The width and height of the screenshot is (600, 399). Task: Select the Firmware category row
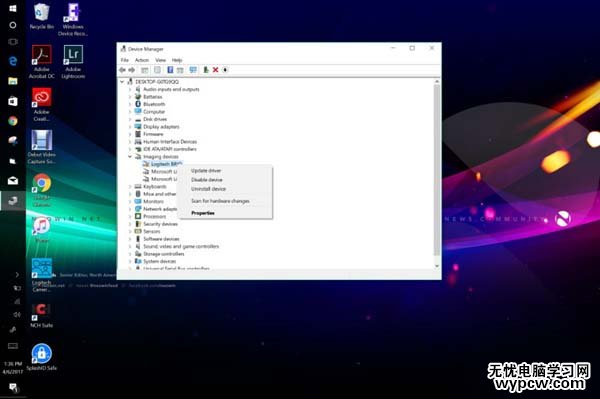coord(149,134)
